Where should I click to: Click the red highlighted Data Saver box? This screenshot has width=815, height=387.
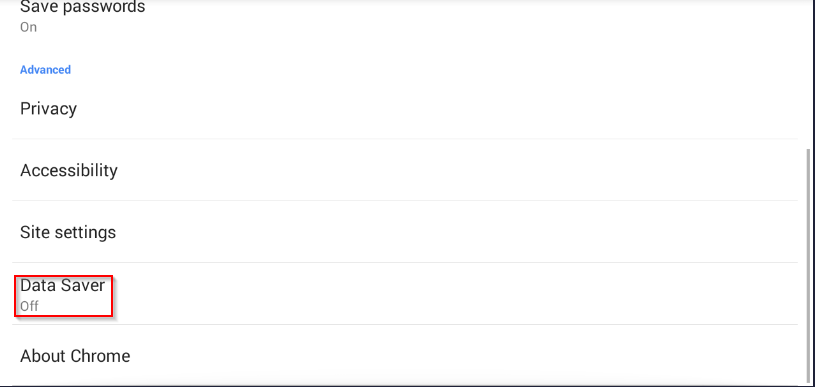63,296
